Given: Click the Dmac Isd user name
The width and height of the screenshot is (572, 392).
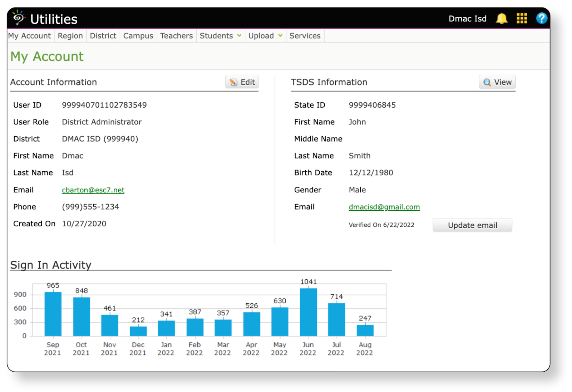Looking at the screenshot, I should point(467,19).
